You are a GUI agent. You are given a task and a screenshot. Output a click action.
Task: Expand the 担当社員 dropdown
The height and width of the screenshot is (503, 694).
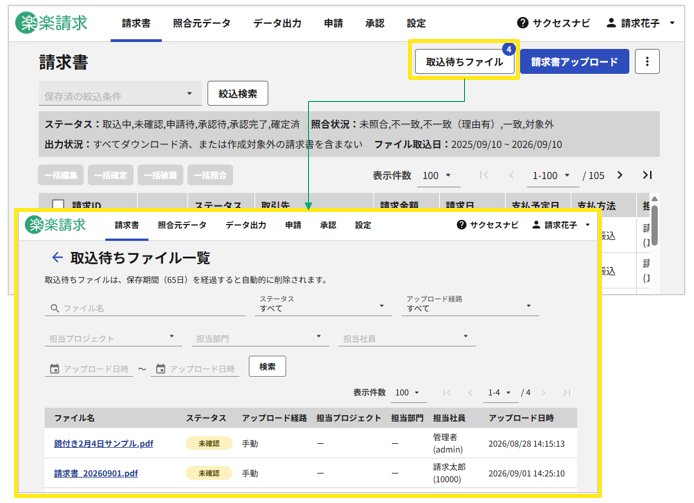point(407,338)
